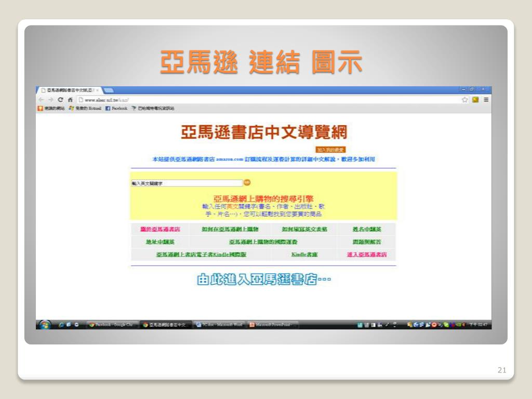Click the orange 加入我的最愛 button

tap(330, 150)
